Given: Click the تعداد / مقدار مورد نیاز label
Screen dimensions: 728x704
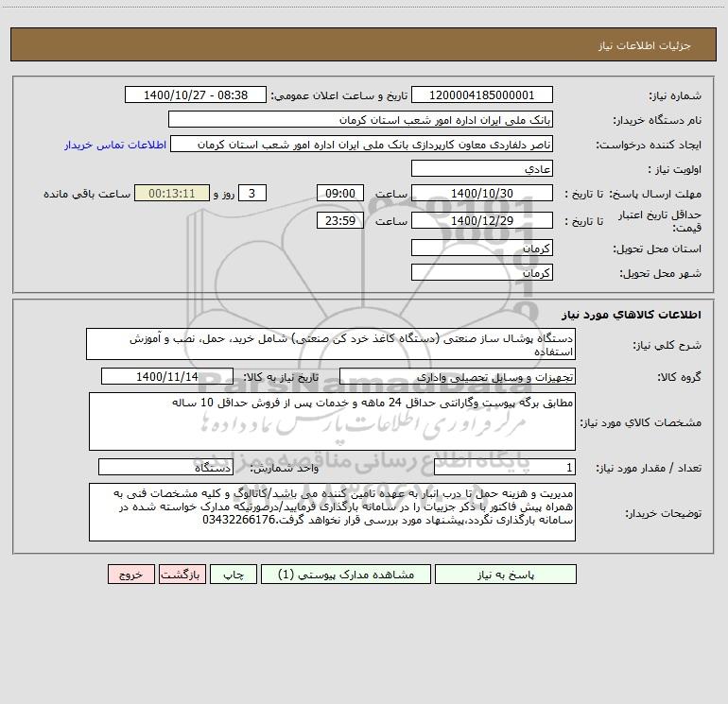Looking at the screenshot, I should (649, 468).
